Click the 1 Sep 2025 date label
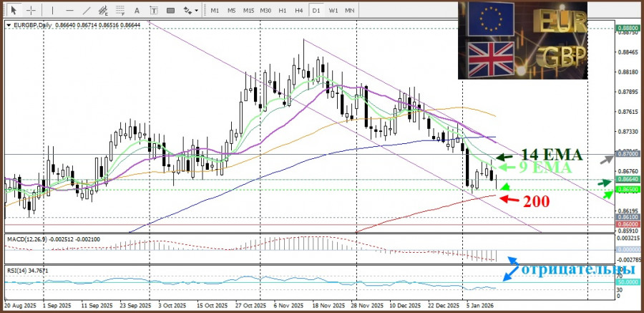The image size is (644, 313). click(57, 306)
